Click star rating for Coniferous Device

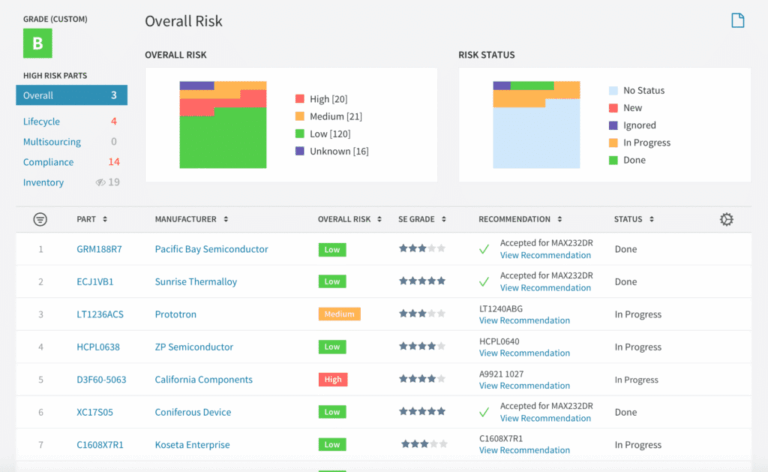click(422, 411)
